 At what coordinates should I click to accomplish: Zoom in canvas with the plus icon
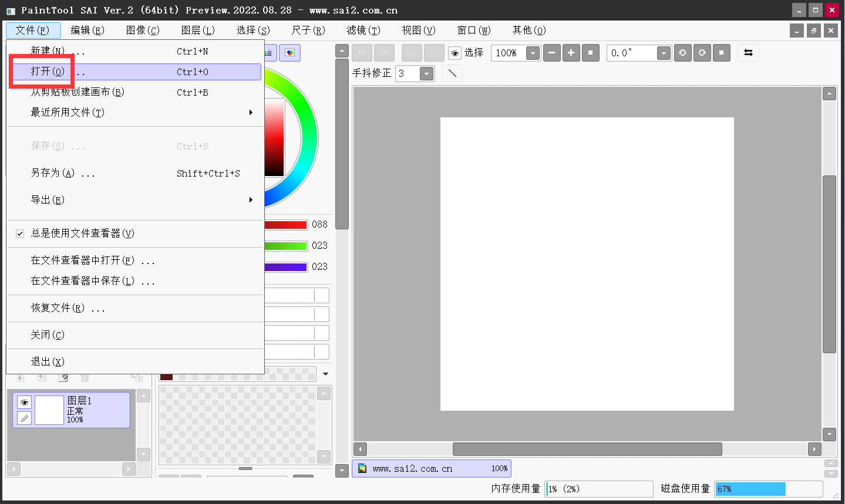(571, 53)
